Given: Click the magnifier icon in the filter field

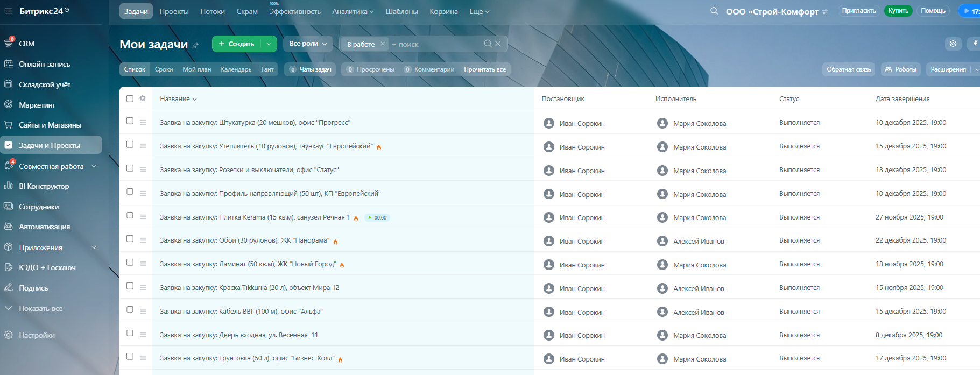Looking at the screenshot, I should [x=488, y=44].
